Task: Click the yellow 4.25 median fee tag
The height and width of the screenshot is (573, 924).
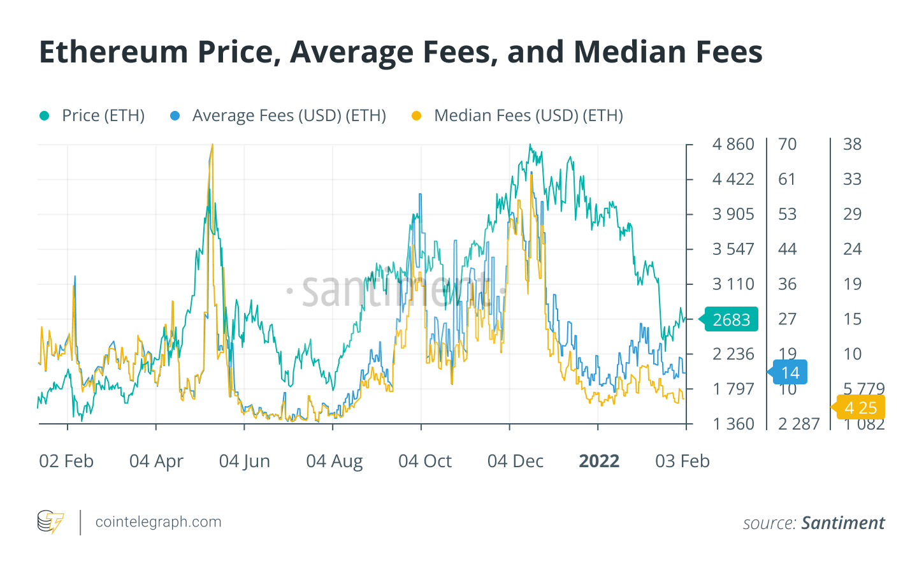Action: click(860, 408)
